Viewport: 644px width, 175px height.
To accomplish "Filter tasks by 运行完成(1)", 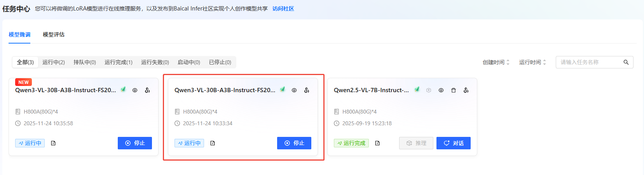I will (x=119, y=62).
